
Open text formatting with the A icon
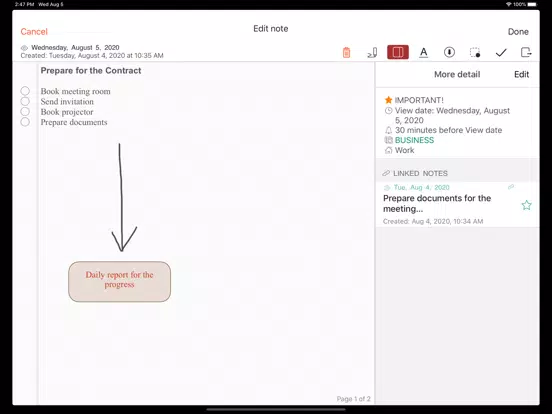tap(424, 52)
